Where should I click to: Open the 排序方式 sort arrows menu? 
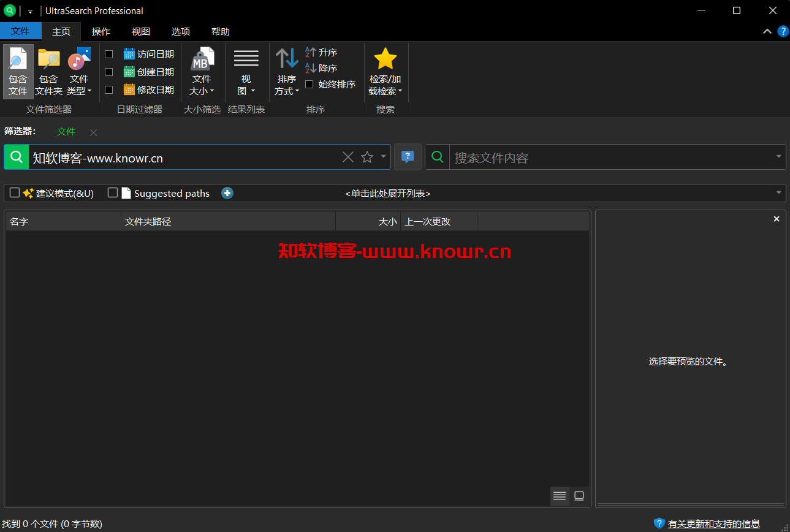point(287,72)
